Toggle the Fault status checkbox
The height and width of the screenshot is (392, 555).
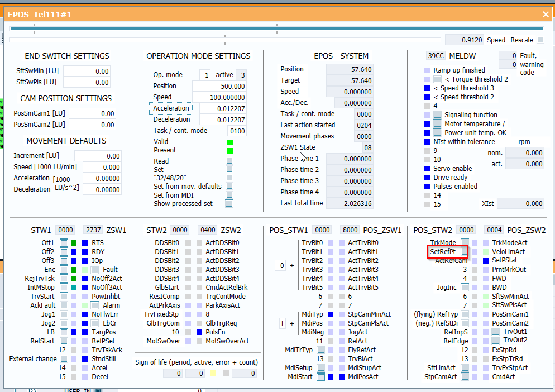(94, 270)
